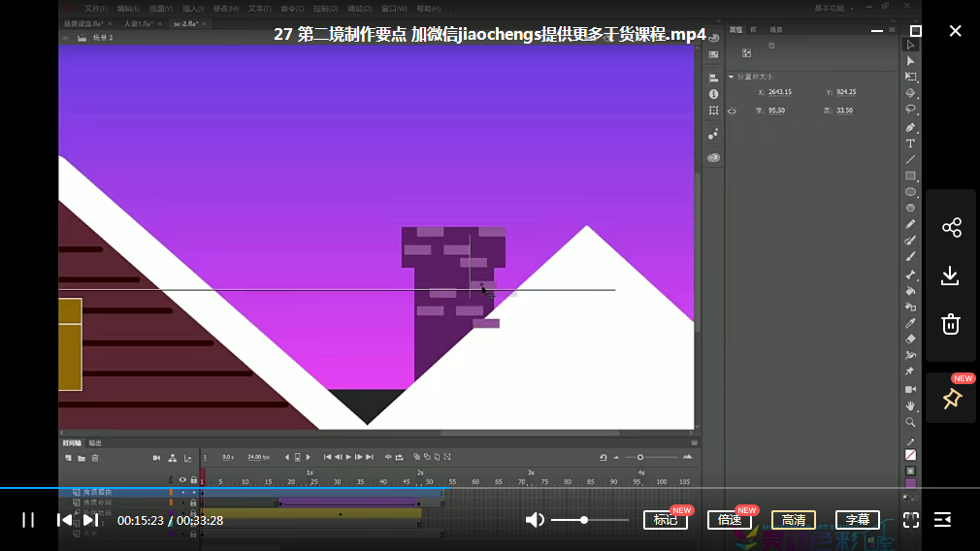Open the 基本功能 workspace dropdown
The height and width of the screenshot is (551, 980).
click(833, 8)
